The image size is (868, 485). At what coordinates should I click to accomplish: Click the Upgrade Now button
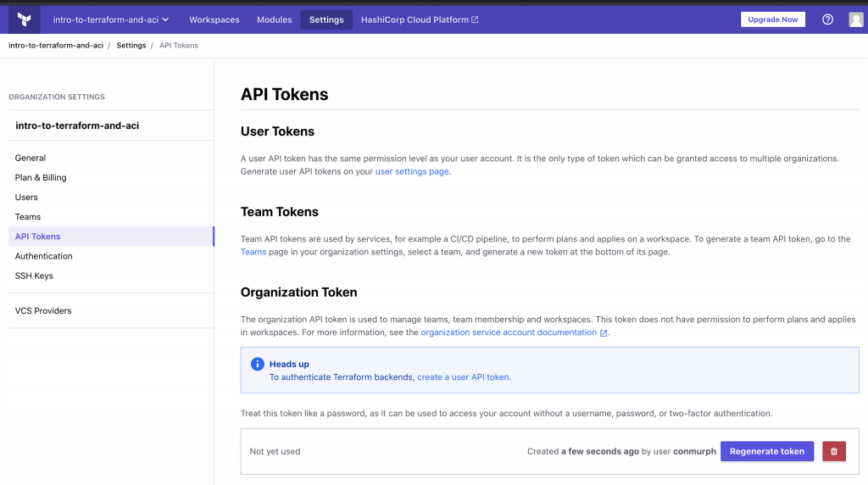(x=772, y=20)
